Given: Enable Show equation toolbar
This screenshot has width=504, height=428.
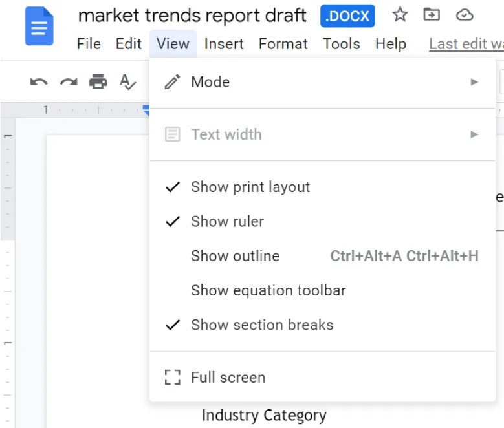Looking at the screenshot, I should click(x=268, y=290).
